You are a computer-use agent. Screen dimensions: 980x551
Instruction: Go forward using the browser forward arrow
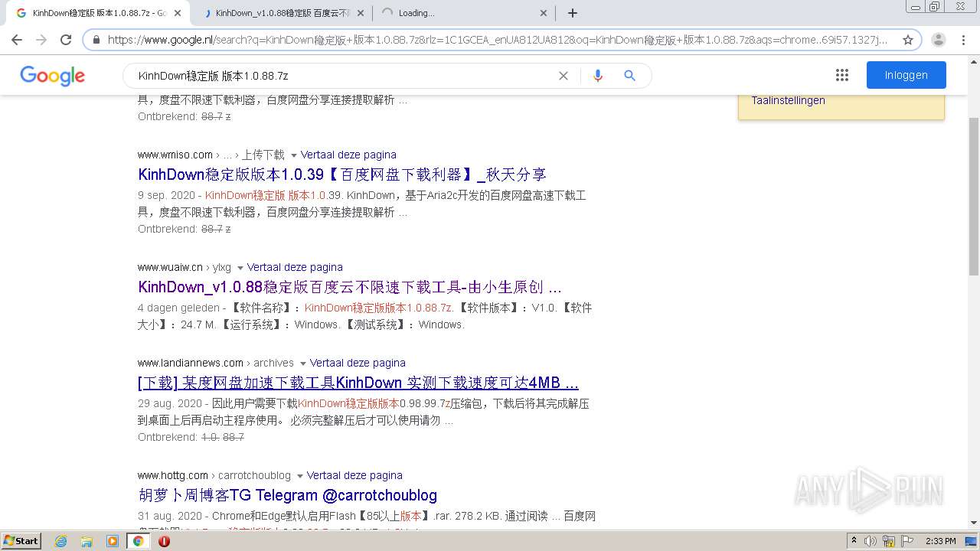click(x=41, y=40)
